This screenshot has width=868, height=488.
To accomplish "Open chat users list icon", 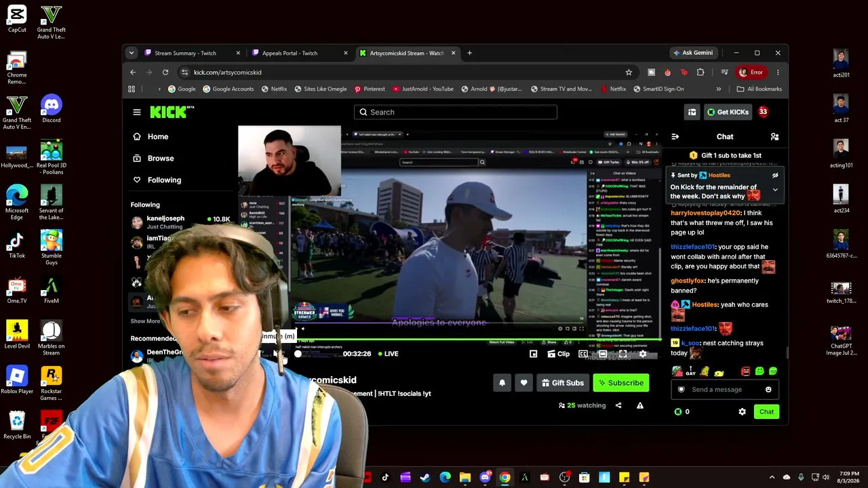I will click(774, 136).
